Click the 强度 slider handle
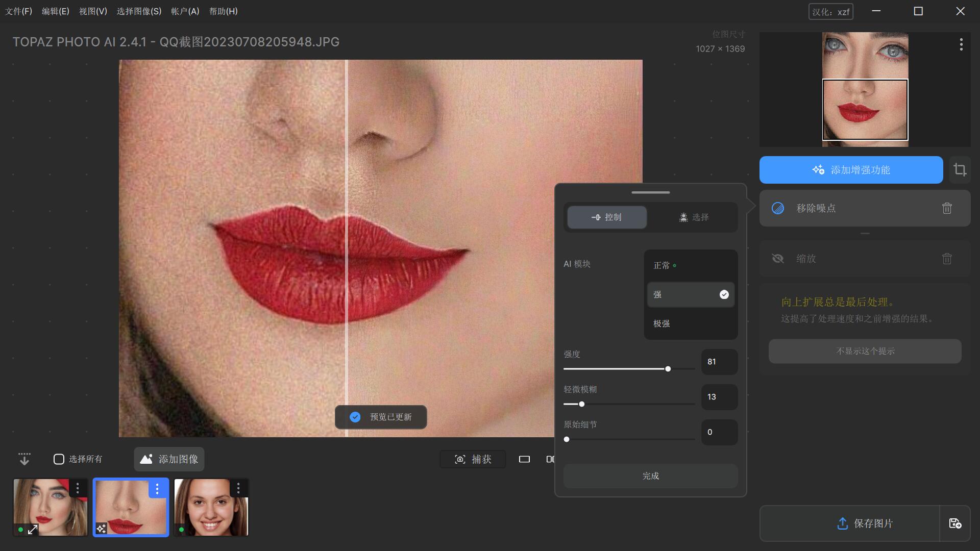Viewport: 980px width, 551px height. pos(668,369)
